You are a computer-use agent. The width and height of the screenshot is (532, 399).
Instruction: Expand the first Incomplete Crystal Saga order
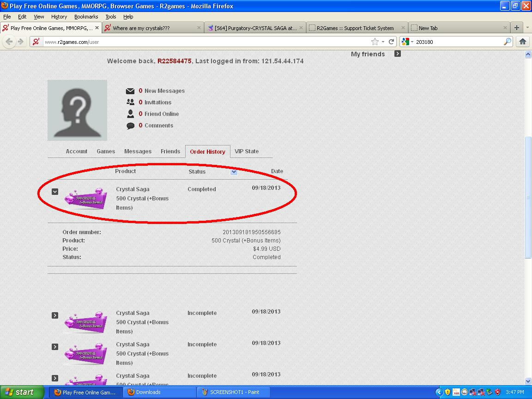pos(55,315)
